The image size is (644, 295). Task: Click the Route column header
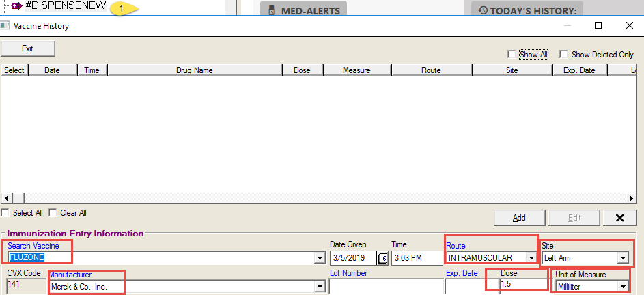pyautogui.click(x=431, y=70)
